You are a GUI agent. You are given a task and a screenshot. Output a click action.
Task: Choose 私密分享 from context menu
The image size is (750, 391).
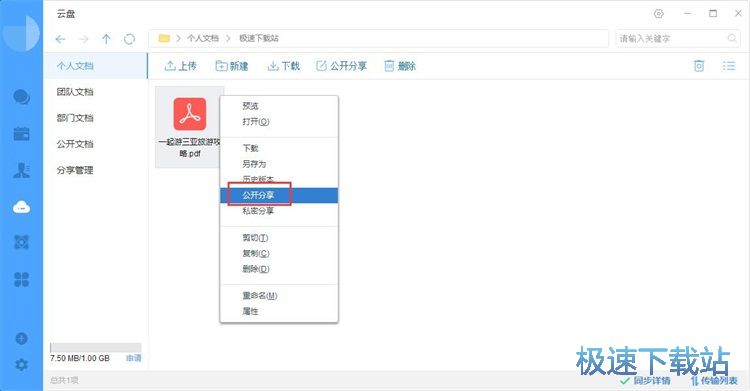tap(279, 211)
